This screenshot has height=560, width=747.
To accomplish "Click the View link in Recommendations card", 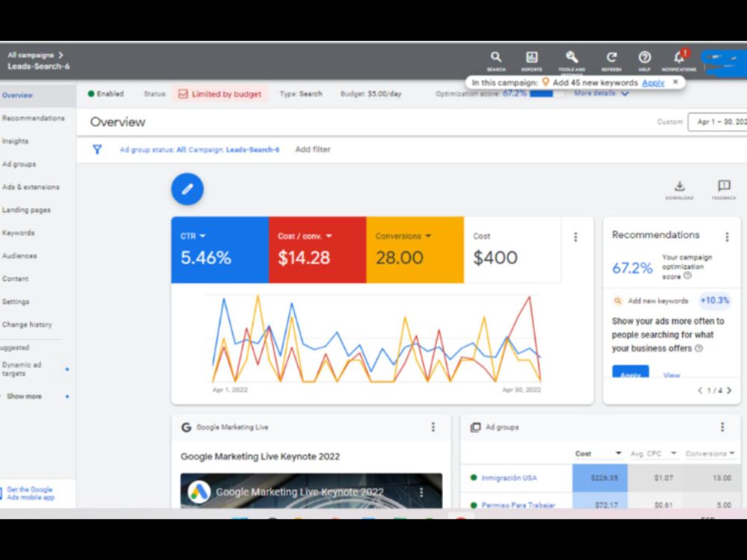I will [672, 375].
